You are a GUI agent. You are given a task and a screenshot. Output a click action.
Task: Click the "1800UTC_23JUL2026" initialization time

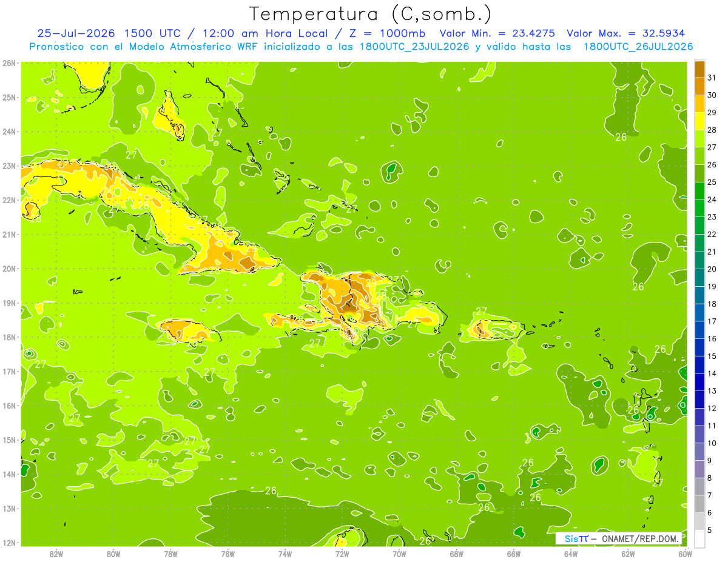(414, 47)
